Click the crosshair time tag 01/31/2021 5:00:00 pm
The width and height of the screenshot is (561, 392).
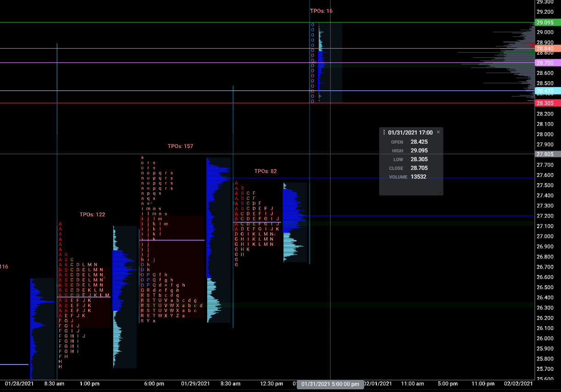tap(330, 384)
